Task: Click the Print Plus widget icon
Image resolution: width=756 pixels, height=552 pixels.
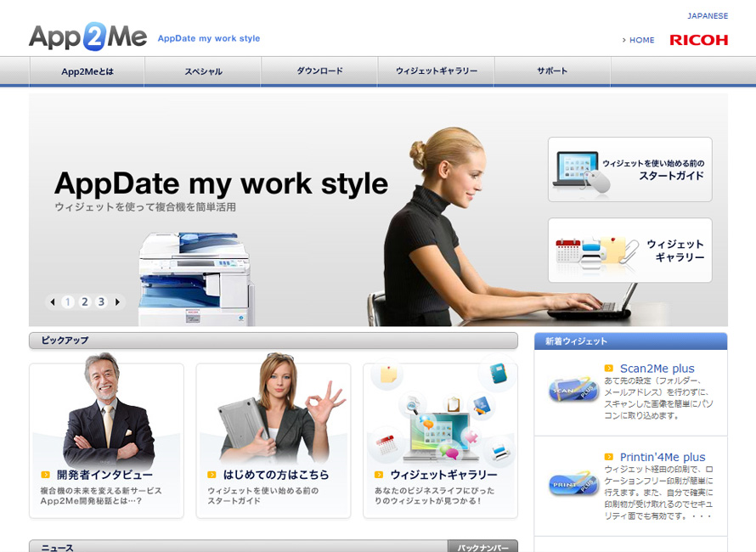Action: (573, 482)
